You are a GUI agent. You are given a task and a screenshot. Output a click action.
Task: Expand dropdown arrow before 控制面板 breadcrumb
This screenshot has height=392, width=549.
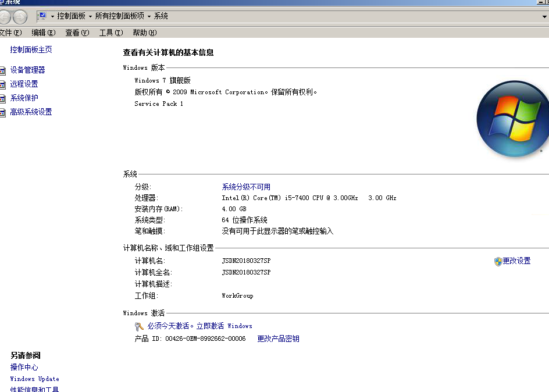point(52,16)
